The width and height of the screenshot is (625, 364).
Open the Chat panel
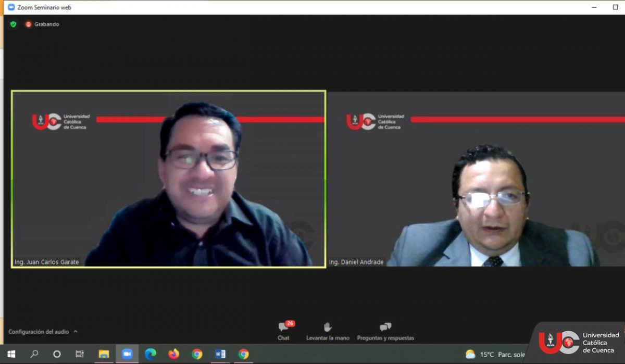284,331
